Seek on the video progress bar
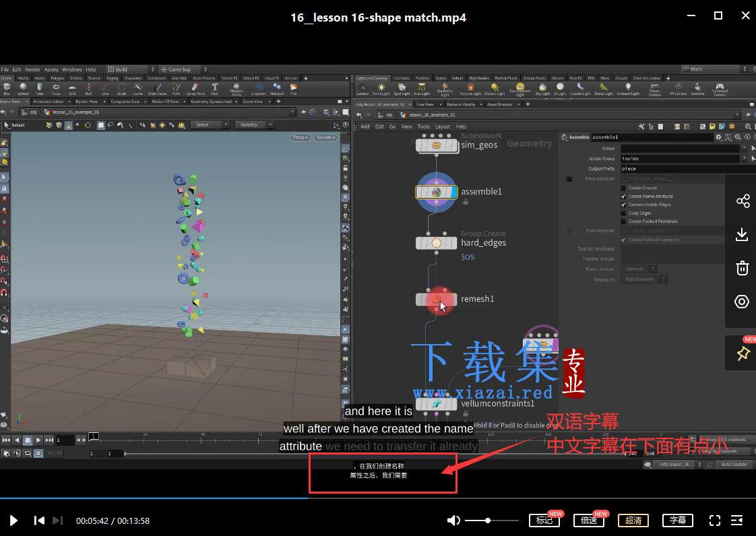This screenshot has height=536, width=756. [x=378, y=498]
